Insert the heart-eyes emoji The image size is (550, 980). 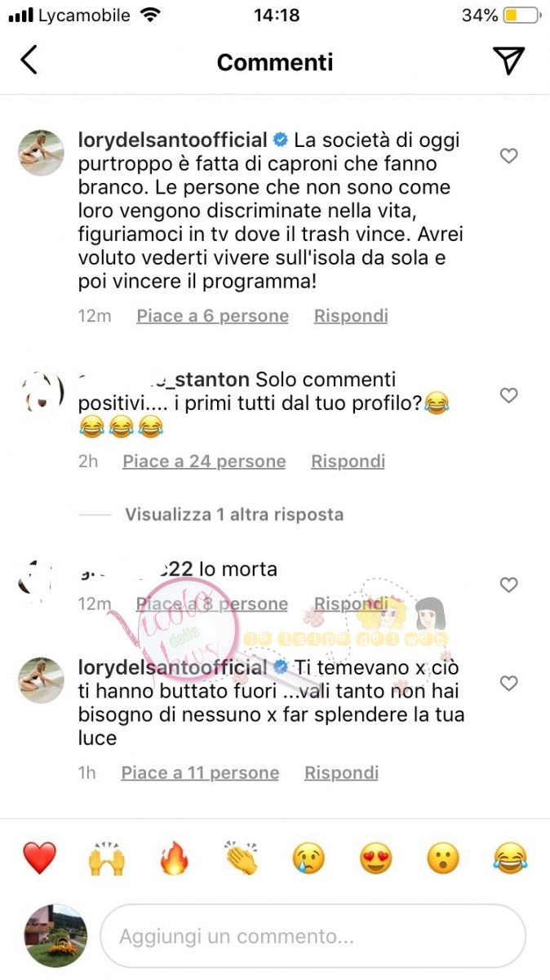tap(375, 858)
